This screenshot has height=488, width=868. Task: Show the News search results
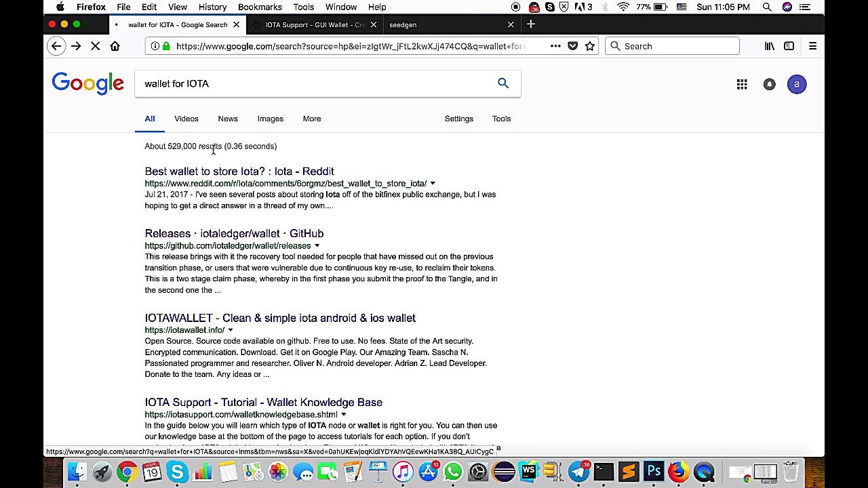pyautogui.click(x=228, y=119)
